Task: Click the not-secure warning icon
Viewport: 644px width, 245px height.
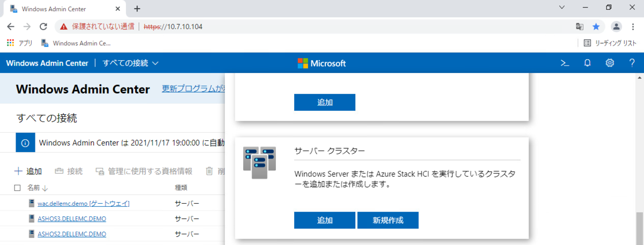Action: 64,26
